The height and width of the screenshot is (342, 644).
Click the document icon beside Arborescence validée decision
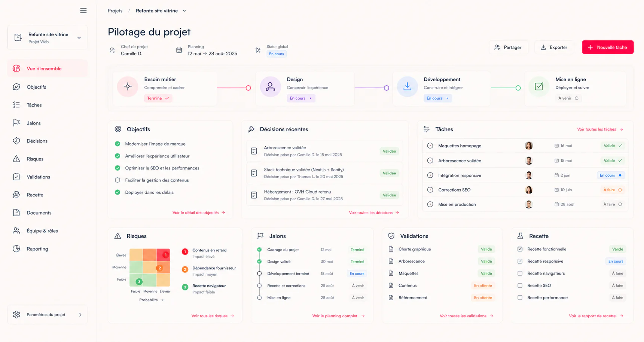(254, 151)
